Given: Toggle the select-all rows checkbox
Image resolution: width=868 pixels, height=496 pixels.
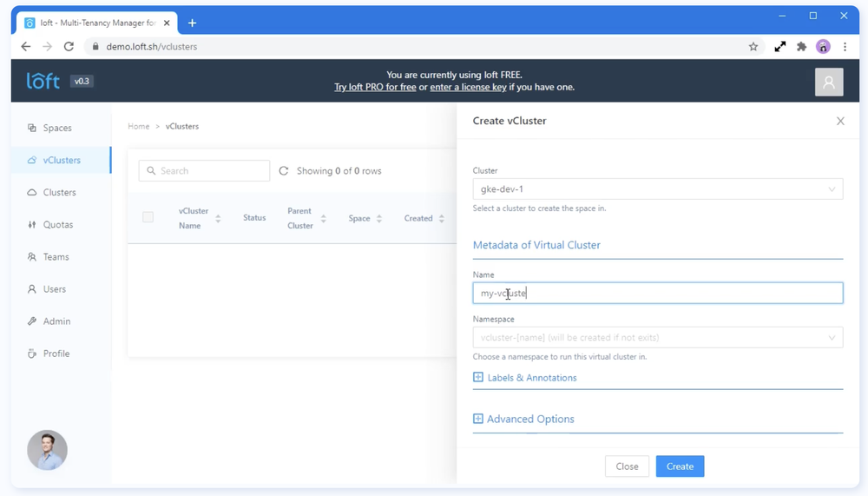Looking at the screenshot, I should 148,217.
